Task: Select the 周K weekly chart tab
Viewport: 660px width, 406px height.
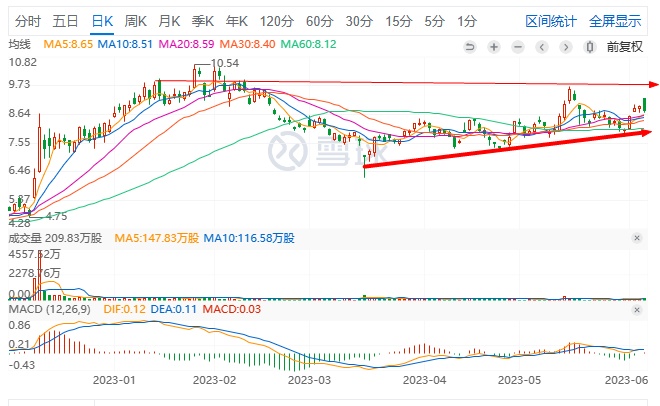Action: pyautogui.click(x=135, y=20)
